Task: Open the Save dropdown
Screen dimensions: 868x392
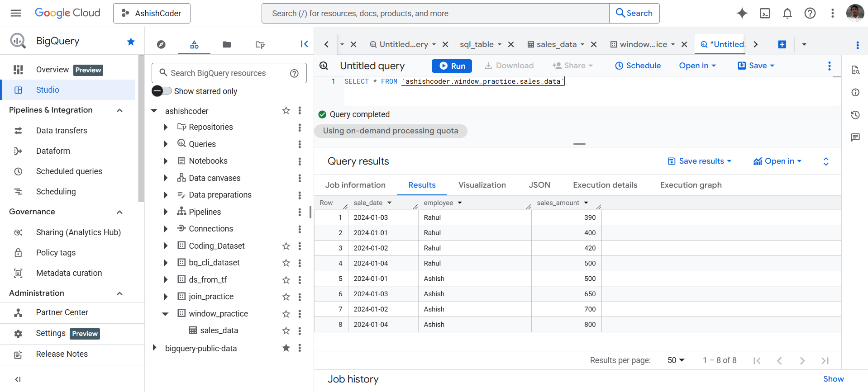Action: pyautogui.click(x=756, y=66)
